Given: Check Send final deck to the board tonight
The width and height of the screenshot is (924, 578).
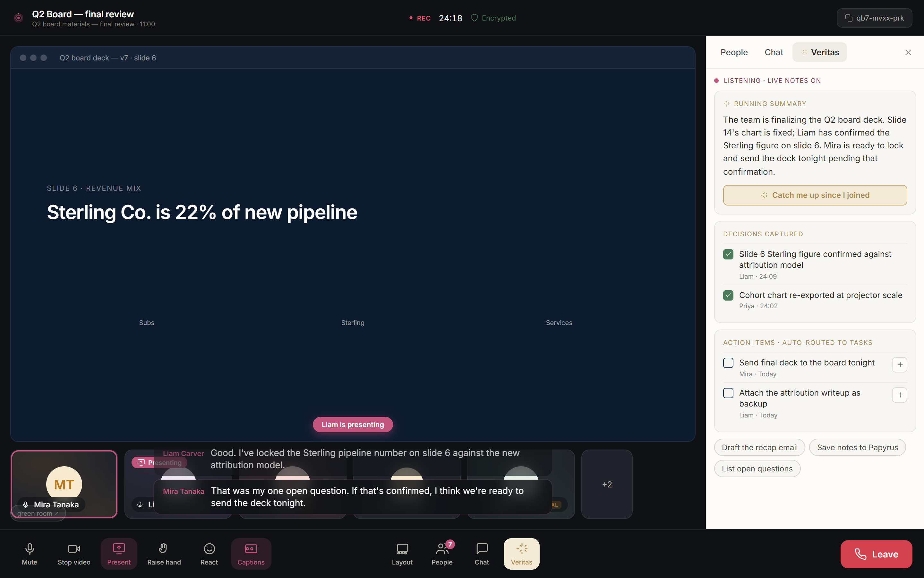Looking at the screenshot, I should [x=728, y=363].
